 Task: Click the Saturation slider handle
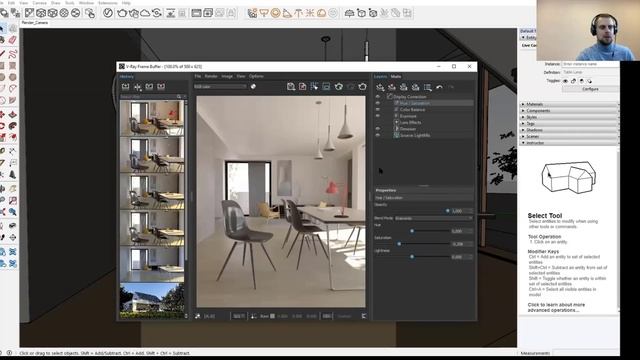tap(399, 244)
